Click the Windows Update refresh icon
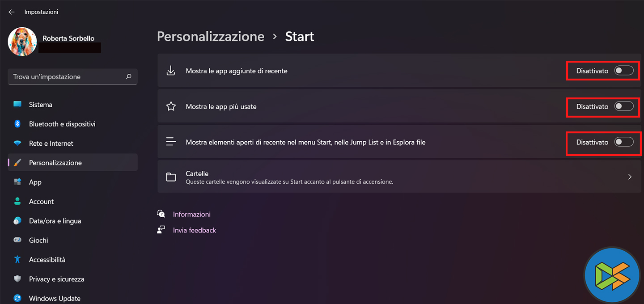Image resolution: width=644 pixels, height=304 pixels. coord(17,298)
